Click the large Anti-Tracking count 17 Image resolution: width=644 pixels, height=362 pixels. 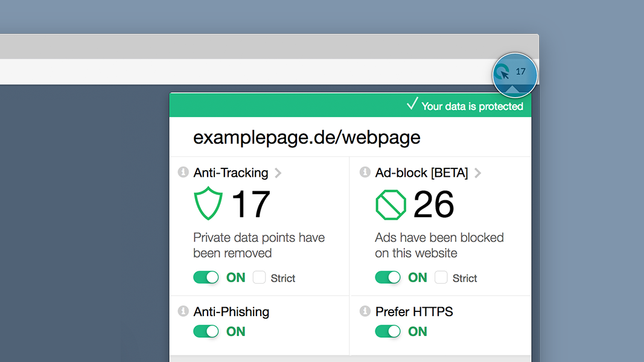(x=251, y=204)
